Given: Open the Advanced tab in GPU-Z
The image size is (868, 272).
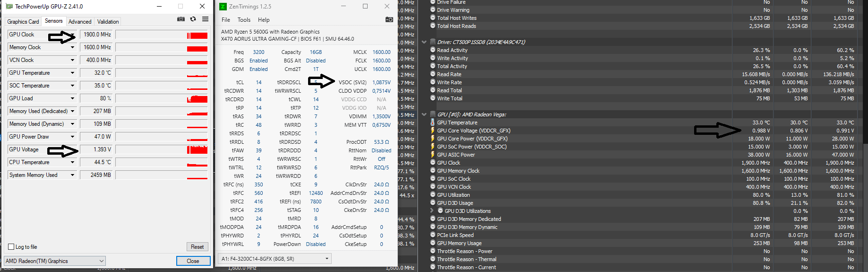Looking at the screenshot, I should click(80, 22).
